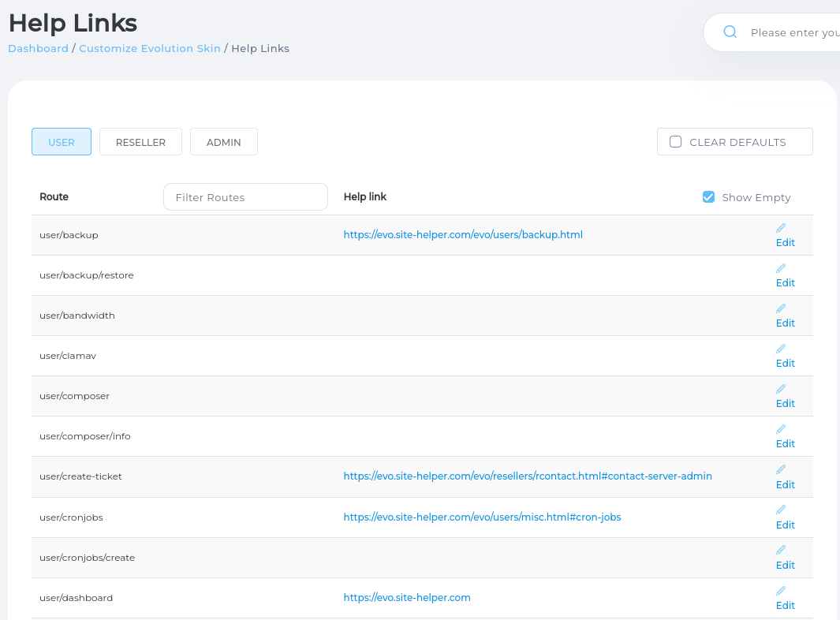The width and height of the screenshot is (840, 620).
Task: Switch to the Reseller tab
Action: pyautogui.click(x=140, y=142)
